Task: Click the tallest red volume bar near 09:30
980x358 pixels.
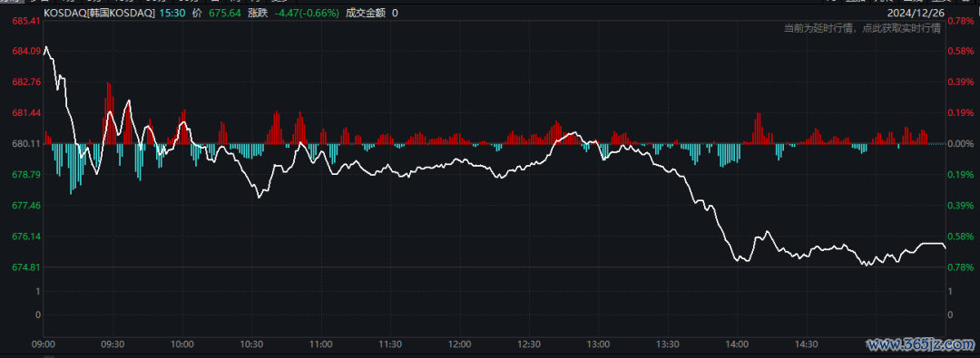Action: coord(108,113)
